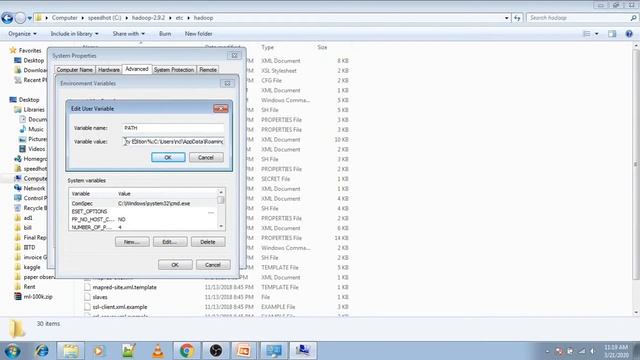This screenshot has width=640, height=360.
Task: Open Windows Media Player from the taskbar
Action: click(x=99, y=351)
